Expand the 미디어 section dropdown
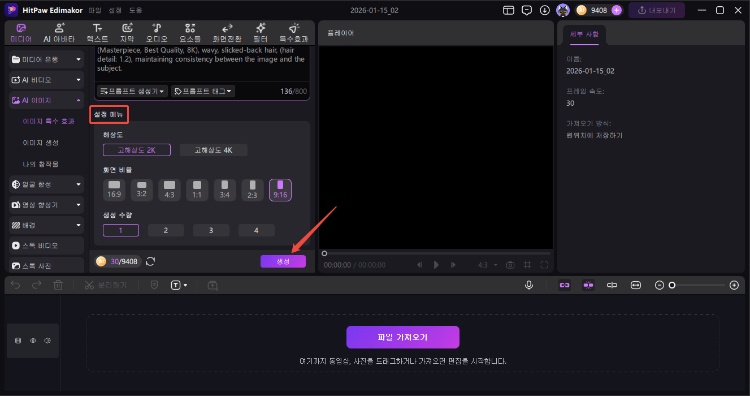Image resolution: width=750 pixels, height=396 pixels. point(46,59)
